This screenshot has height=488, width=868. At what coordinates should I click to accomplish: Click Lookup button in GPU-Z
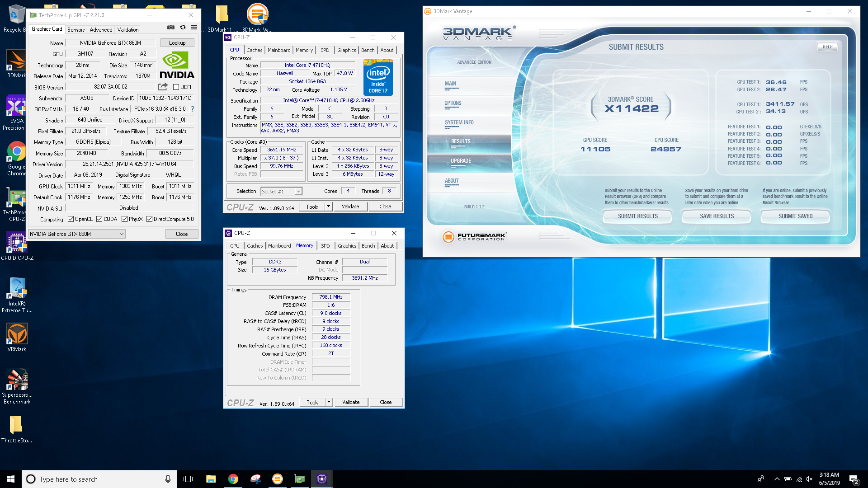177,43
